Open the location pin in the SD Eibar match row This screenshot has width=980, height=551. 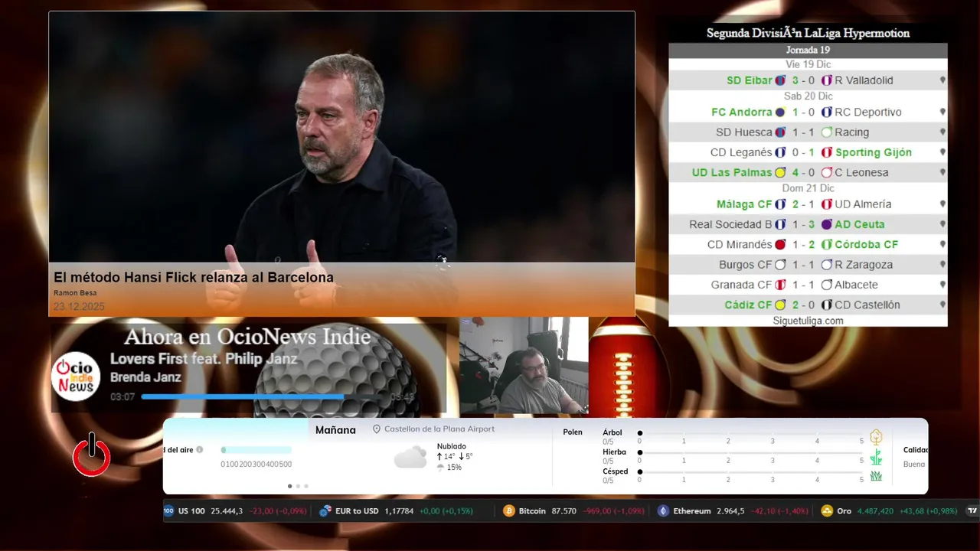tap(942, 80)
